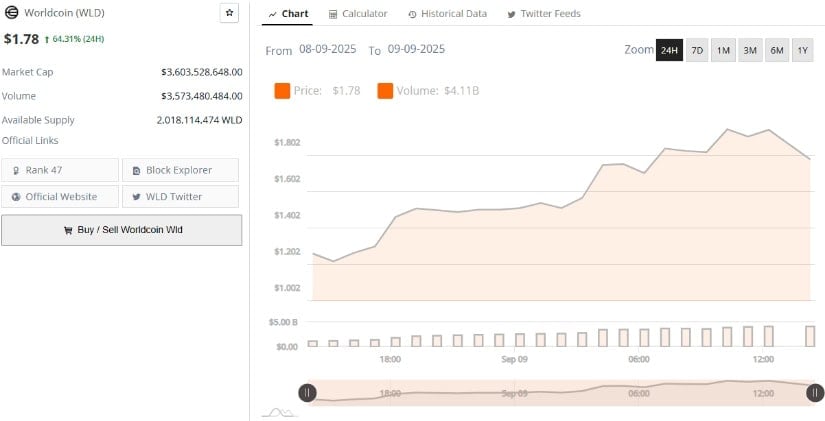This screenshot has height=421, width=825.
Task: Click the Rank 47 button
Action: click(x=60, y=170)
